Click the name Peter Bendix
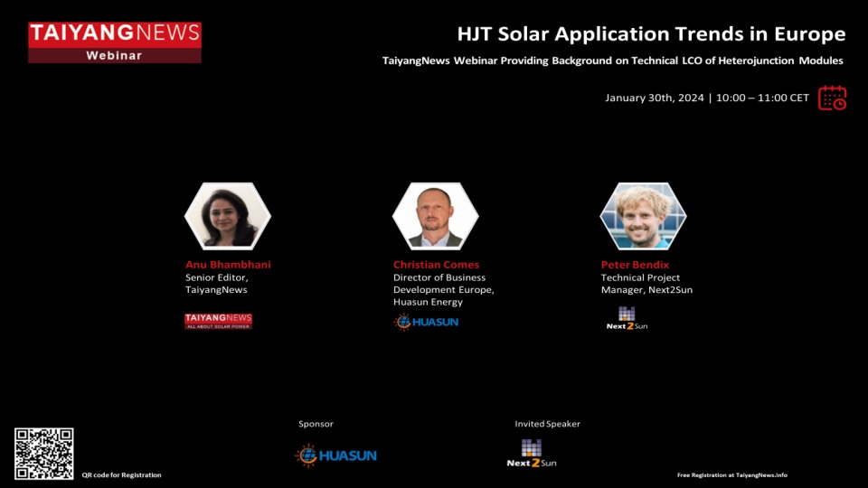 (x=635, y=265)
